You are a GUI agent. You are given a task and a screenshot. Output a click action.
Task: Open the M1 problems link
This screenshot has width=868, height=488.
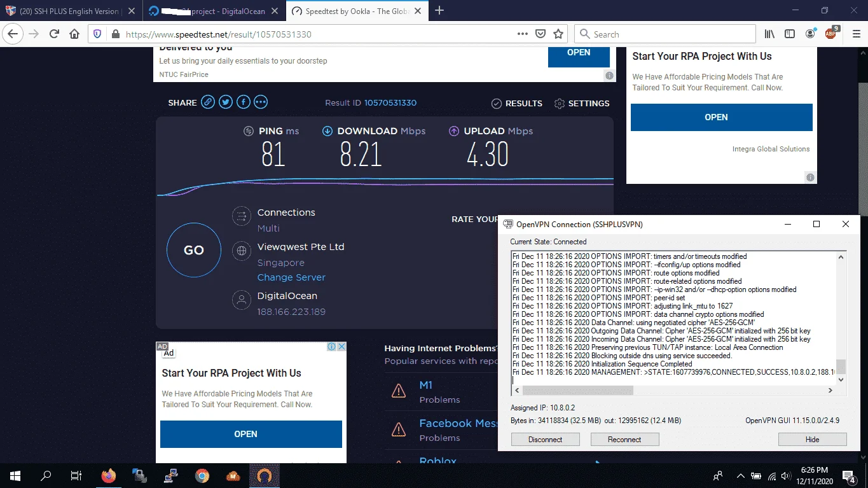coord(426,385)
